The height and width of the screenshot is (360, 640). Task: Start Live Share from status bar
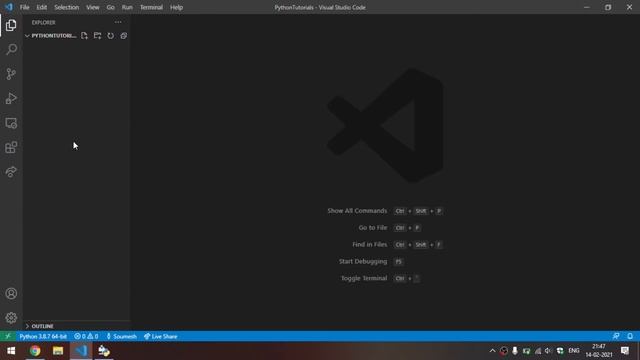(x=160, y=336)
